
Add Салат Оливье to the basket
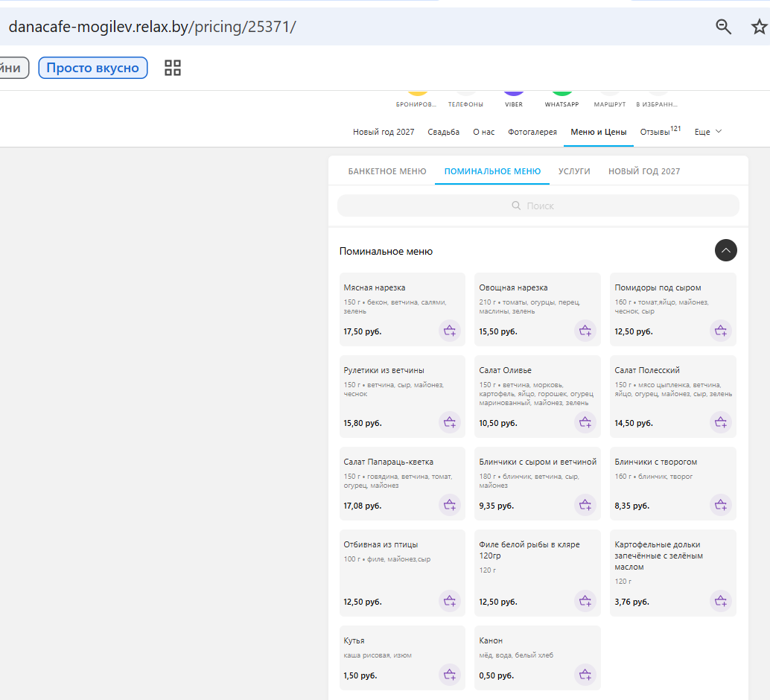(x=585, y=422)
